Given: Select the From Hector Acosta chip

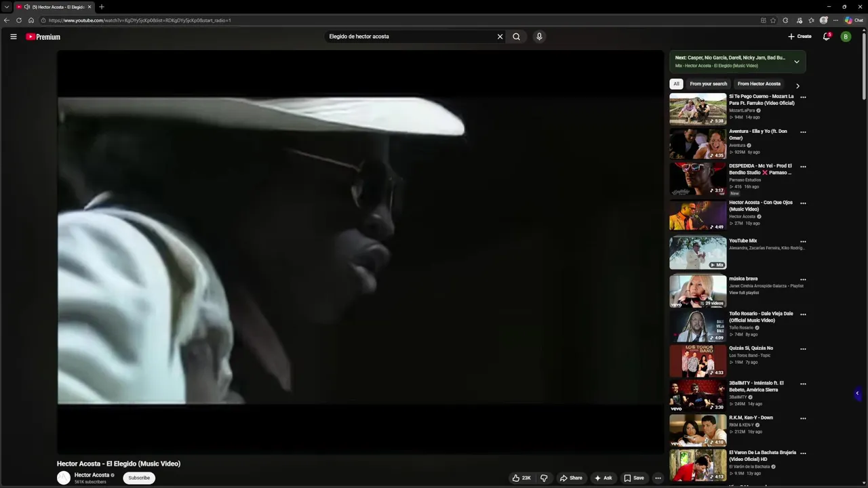Looking at the screenshot, I should tap(759, 84).
